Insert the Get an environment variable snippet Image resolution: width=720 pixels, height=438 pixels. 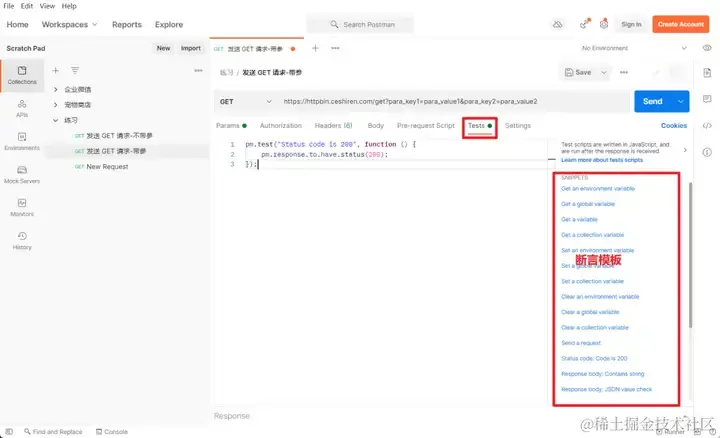click(x=598, y=189)
